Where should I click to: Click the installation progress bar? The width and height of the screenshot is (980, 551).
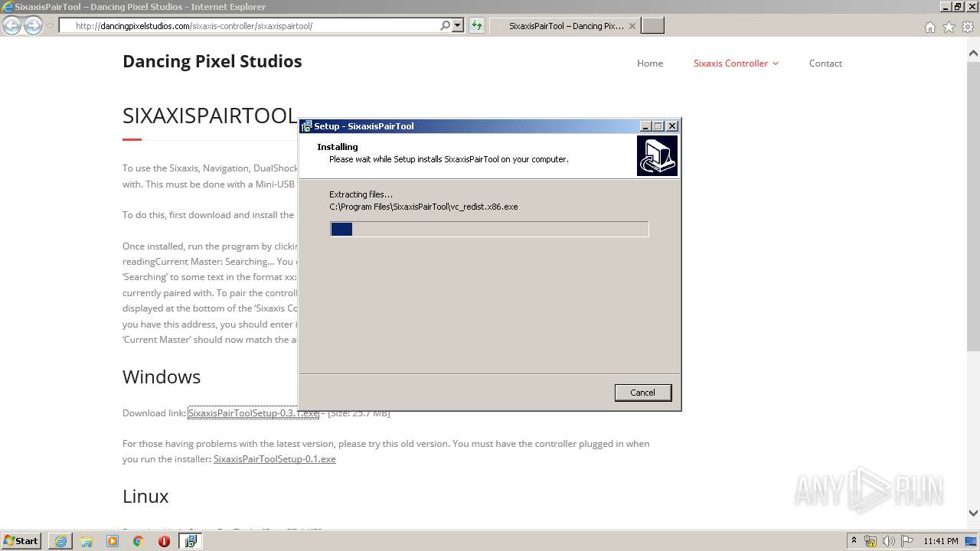pyautogui.click(x=489, y=229)
